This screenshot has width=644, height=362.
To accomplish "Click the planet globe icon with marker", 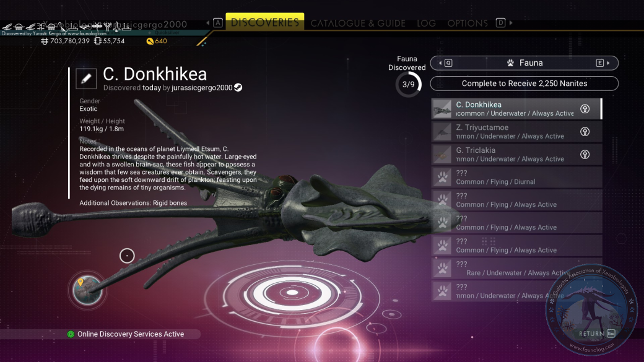I will tap(87, 290).
